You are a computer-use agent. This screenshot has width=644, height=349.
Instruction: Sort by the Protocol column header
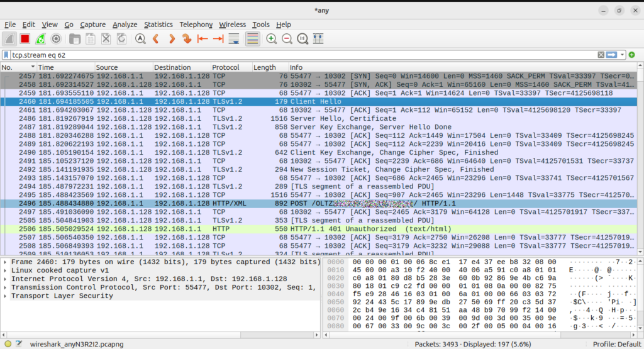tap(231, 67)
